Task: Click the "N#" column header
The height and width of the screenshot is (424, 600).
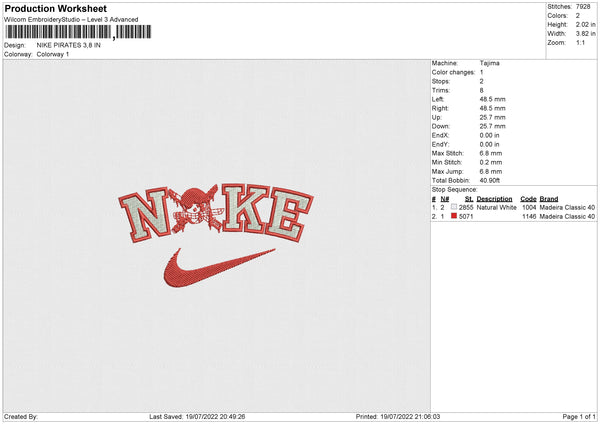Action: tap(445, 199)
